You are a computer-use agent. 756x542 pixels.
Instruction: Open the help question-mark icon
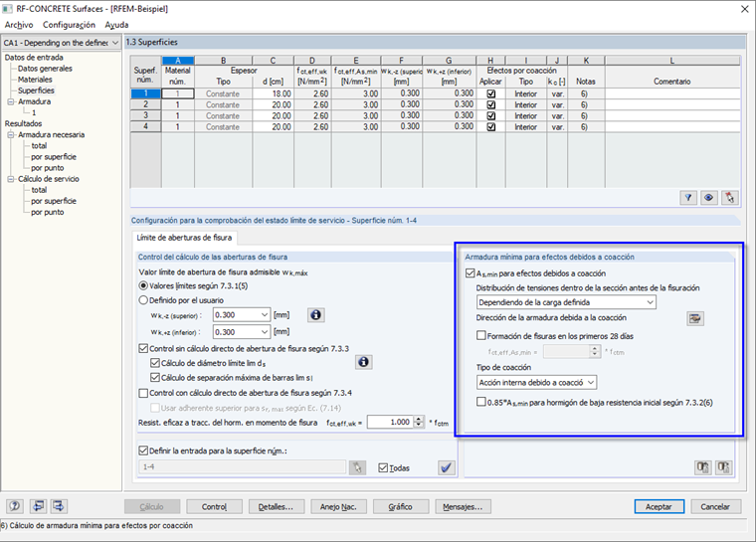pyautogui.click(x=15, y=506)
